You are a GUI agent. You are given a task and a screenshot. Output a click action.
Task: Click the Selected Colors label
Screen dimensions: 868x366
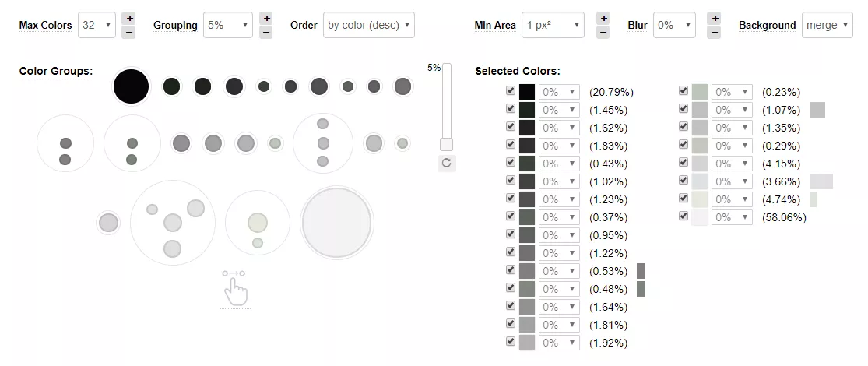[x=518, y=72]
